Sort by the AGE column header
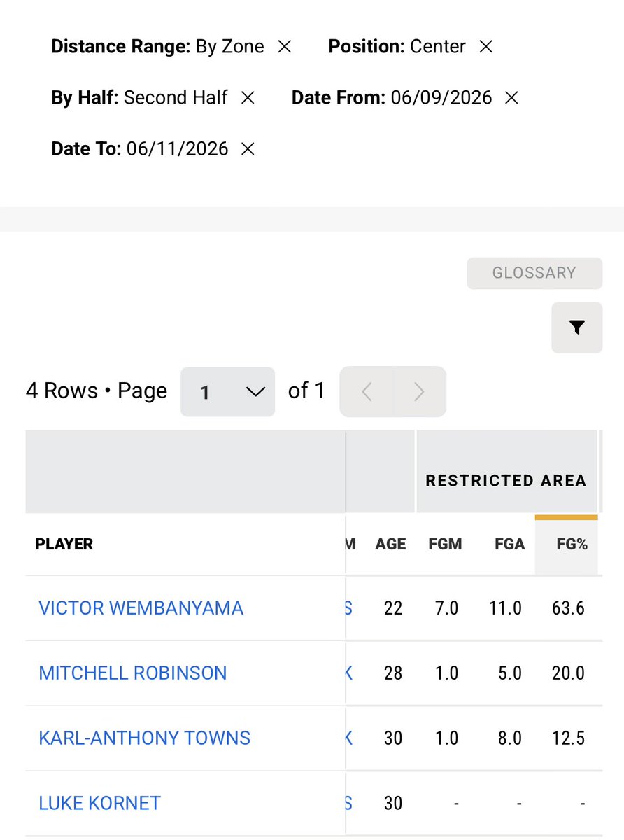 (390, 545)
